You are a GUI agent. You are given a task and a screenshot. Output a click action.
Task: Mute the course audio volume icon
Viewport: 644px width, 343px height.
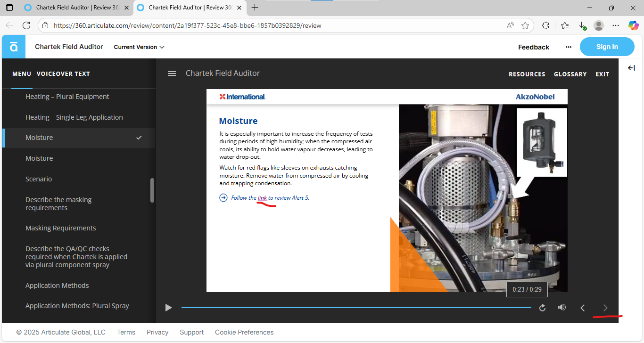click(561, 308)
